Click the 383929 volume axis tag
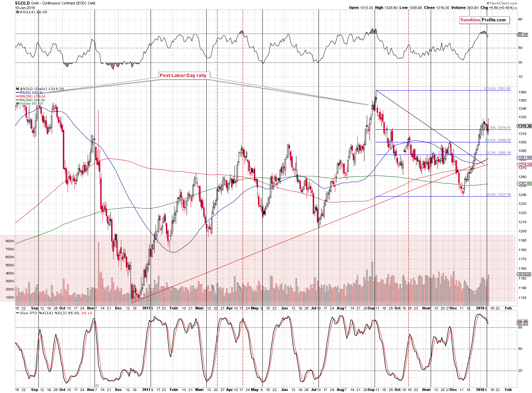532x393 pixels. [x=524, y=274]
